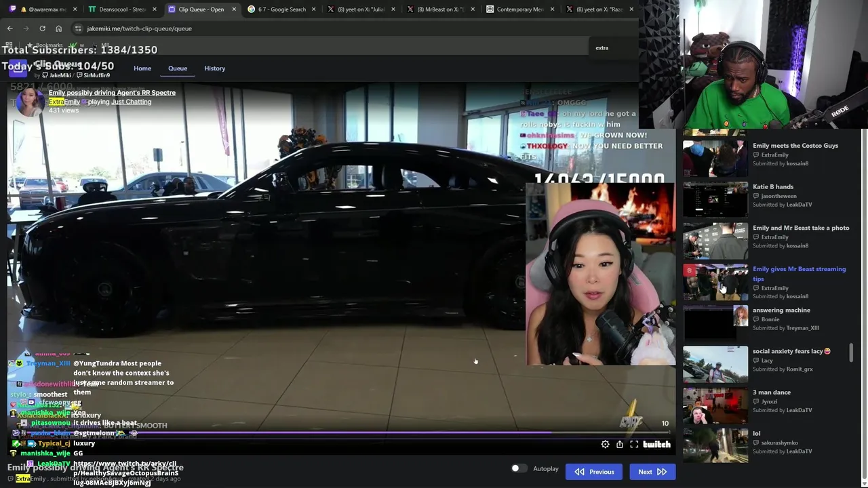Open the History navigation tab
Viewport: 868px width, 488px height.
(215, 68)
